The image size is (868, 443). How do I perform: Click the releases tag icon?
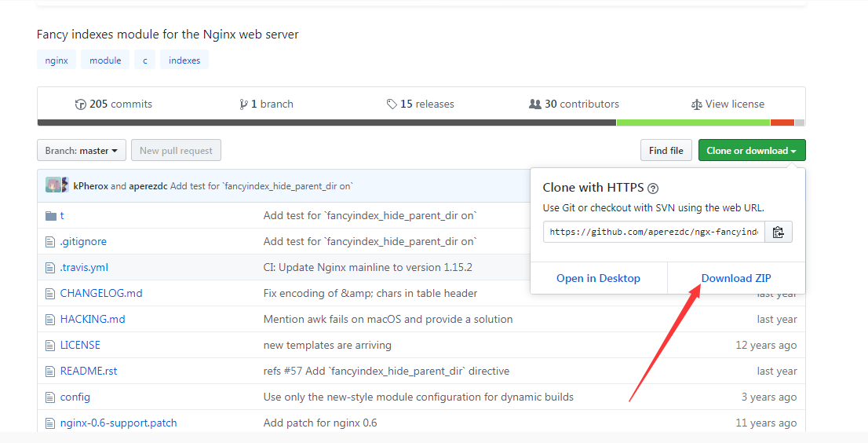392,104
